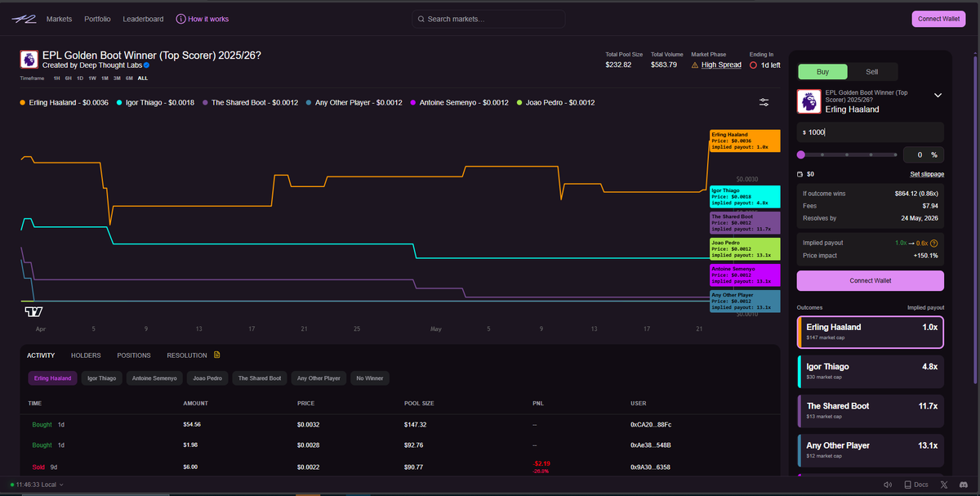Click the green status dot beside the local time
Screen dimensions: 980x496
click(12, 485)
